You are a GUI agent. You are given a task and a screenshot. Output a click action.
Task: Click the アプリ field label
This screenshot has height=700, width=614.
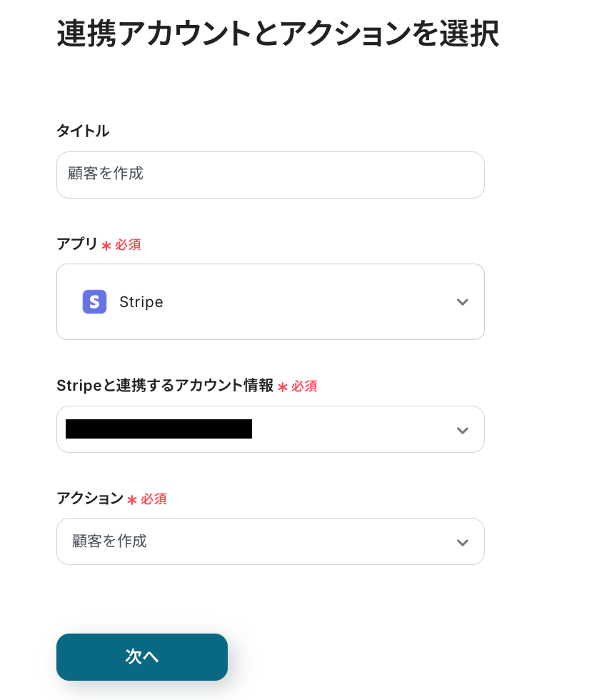pos(77,244)
